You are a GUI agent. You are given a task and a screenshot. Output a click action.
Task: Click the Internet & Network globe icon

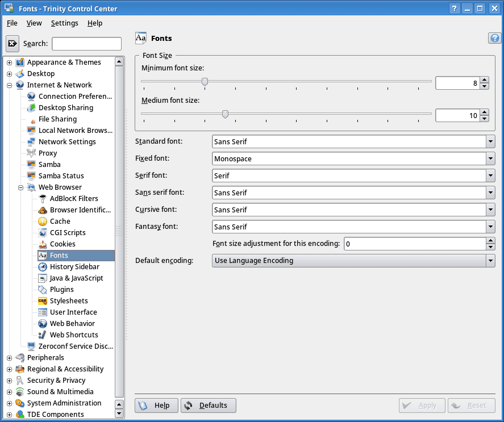[20, 85]
